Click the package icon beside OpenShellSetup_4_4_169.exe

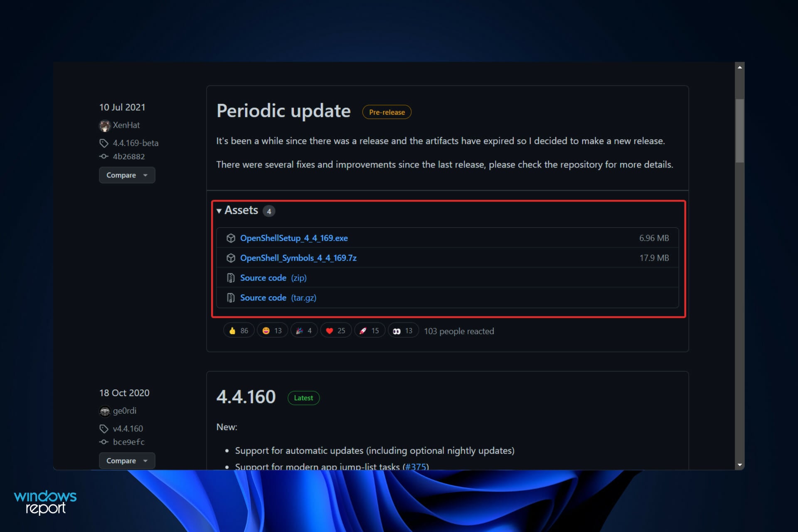(x=231, y=238)
